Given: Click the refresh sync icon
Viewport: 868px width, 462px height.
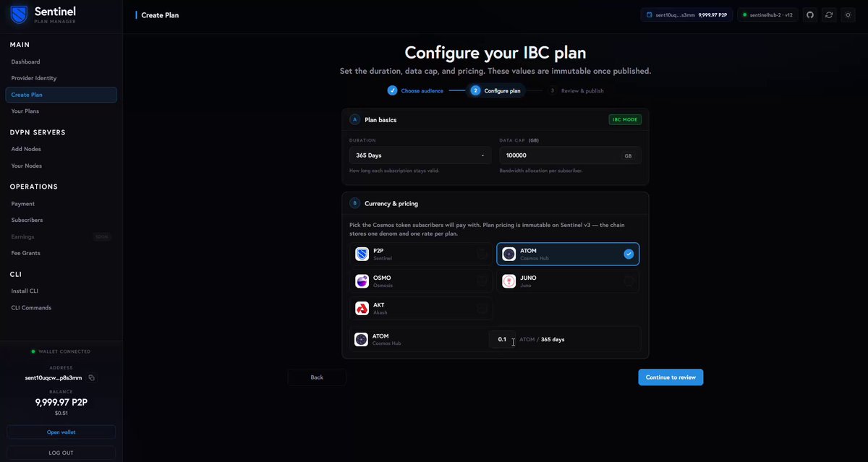Looking at the screenshot, I should 829,14.
